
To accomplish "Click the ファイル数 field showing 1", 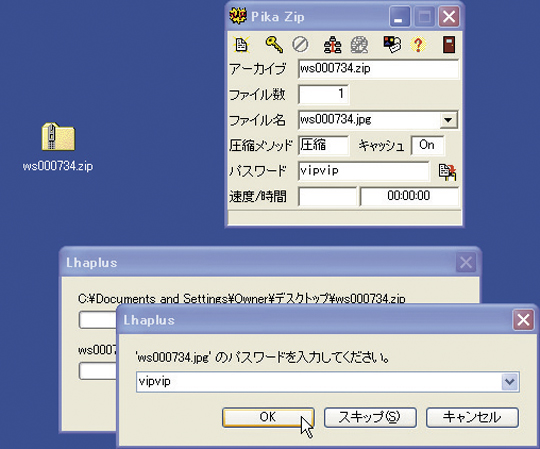I will [x=324, y=94].
